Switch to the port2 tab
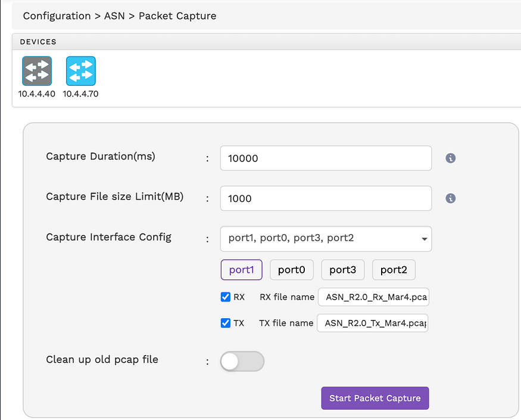Viewport: 521px width, 420px height. [394, 270]
